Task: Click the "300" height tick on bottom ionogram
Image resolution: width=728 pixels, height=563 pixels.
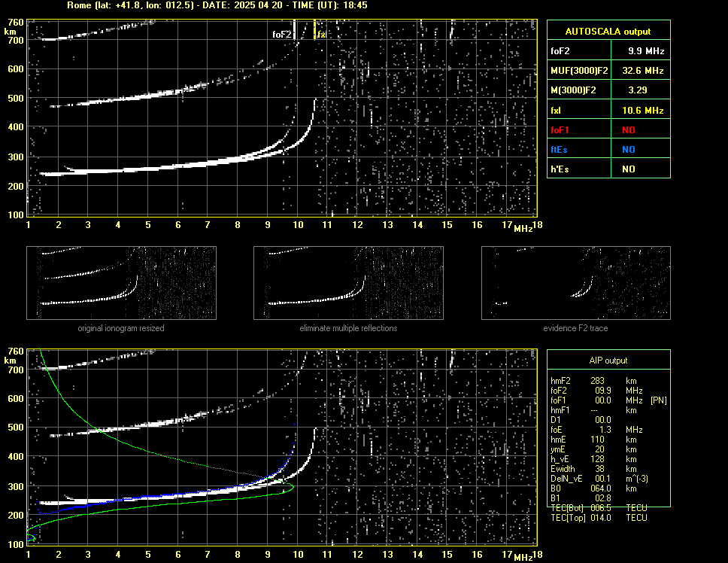Action: (15, 486)
